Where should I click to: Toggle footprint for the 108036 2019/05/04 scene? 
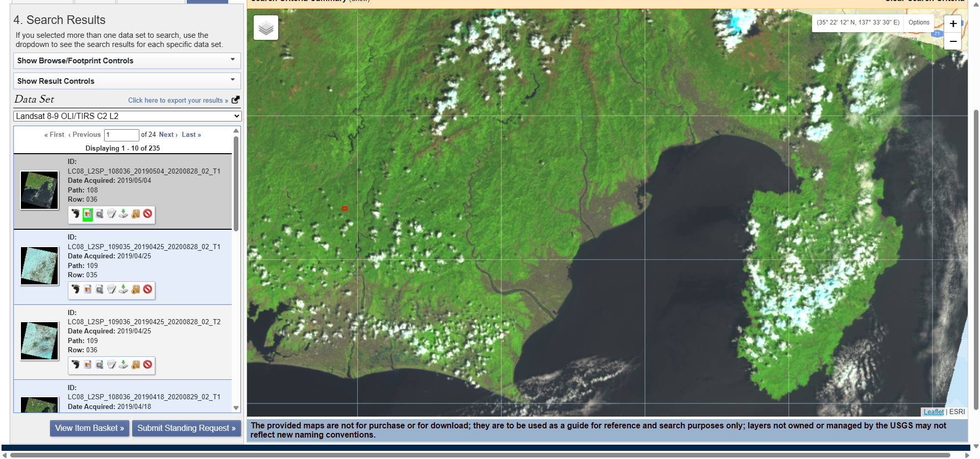[x=76, y=214]
